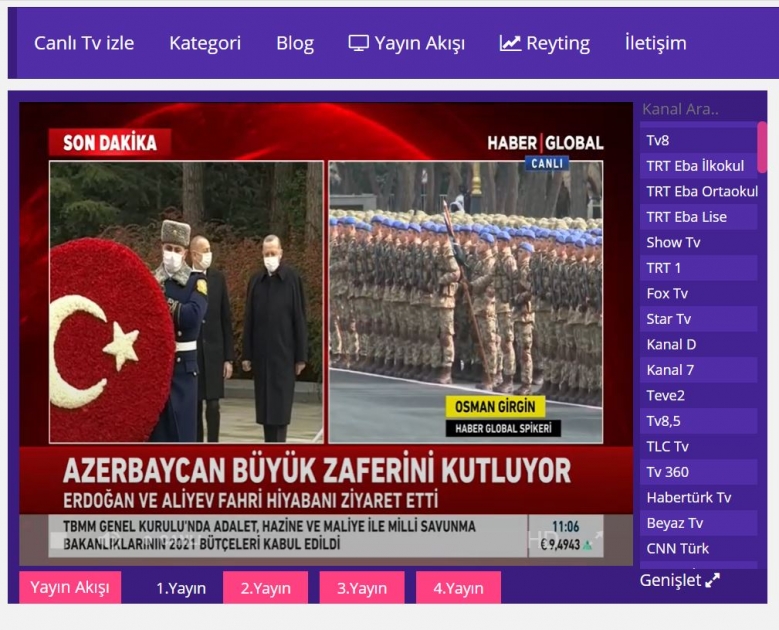
Task: Switch to TLC Tv channel
Action: click(x=698, y=447)
